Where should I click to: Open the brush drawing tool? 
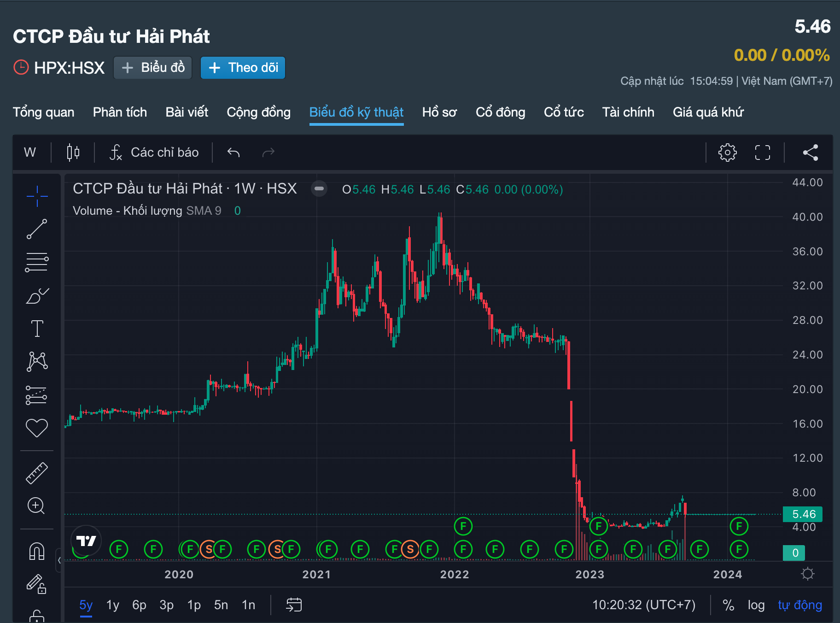37,296
